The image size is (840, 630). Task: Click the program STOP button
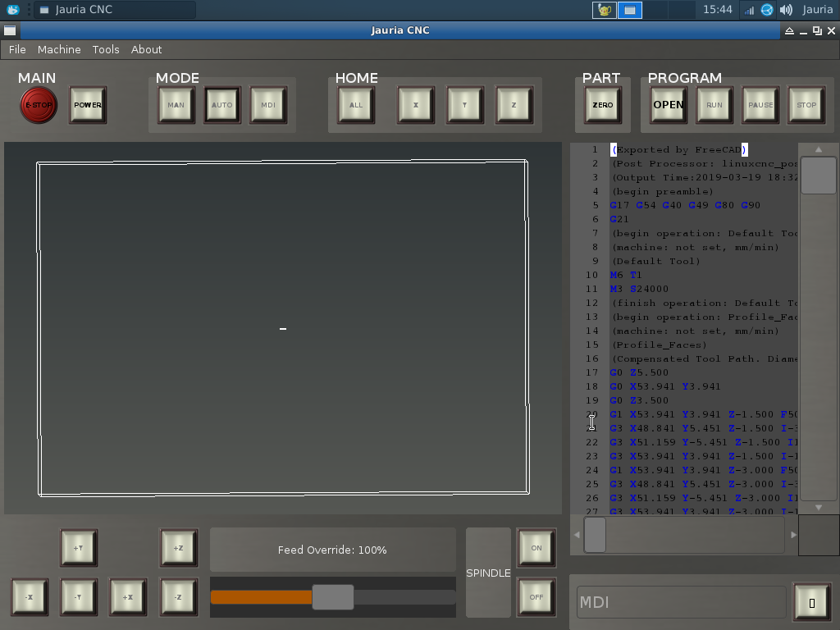(807, 105)
